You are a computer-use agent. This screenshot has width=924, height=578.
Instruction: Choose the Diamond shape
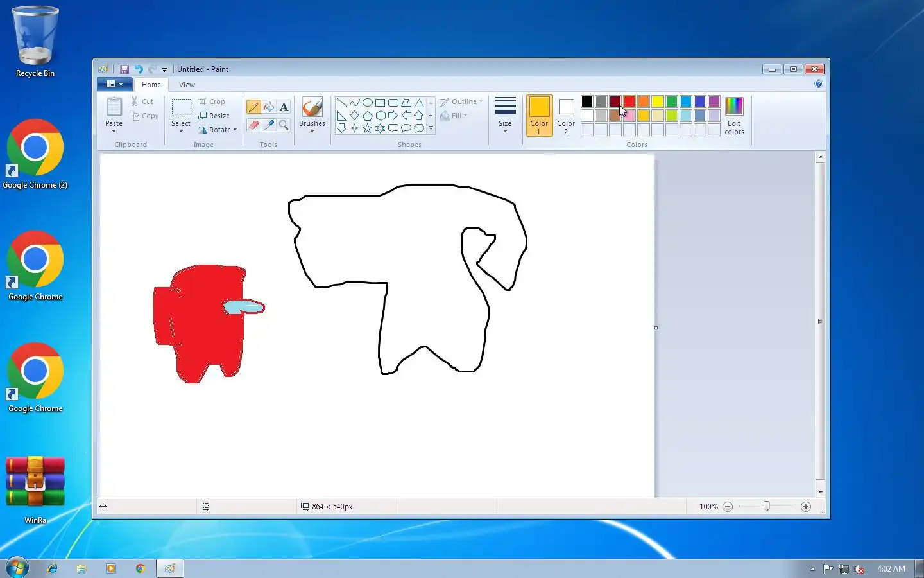(x=355, y=116)
